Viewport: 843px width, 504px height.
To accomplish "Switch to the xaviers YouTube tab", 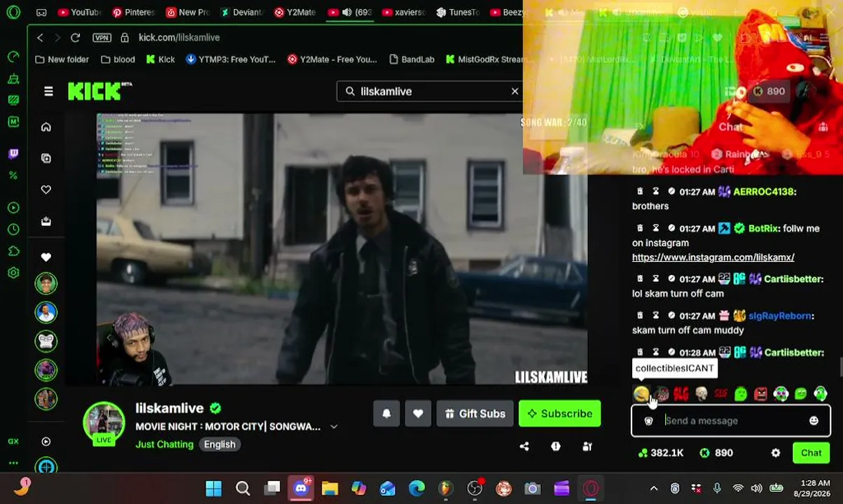I will click(403, 12).
